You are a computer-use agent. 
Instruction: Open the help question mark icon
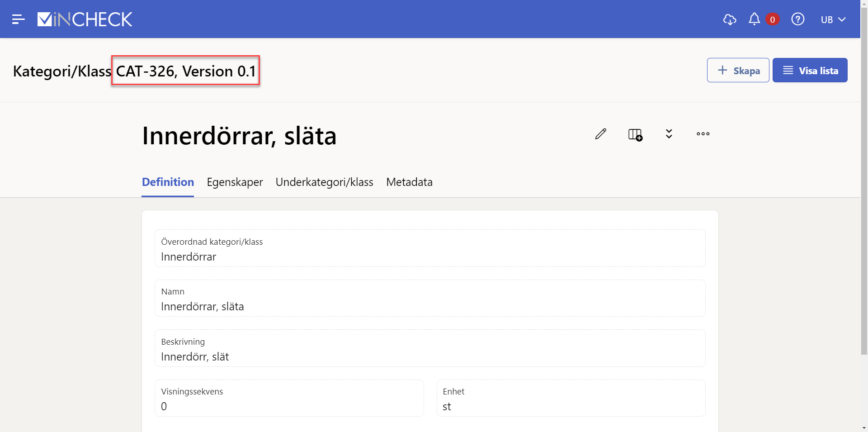(797, 19)
